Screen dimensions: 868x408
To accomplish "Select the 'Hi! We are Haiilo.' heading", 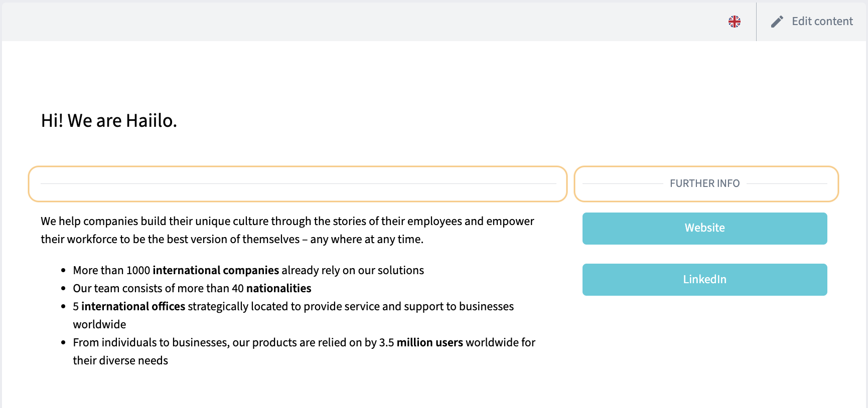I will (x=109, y=121).
